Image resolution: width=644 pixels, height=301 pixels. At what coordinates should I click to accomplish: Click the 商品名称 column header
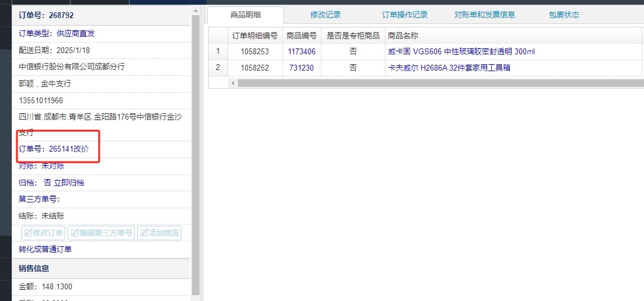coord(513,36)
